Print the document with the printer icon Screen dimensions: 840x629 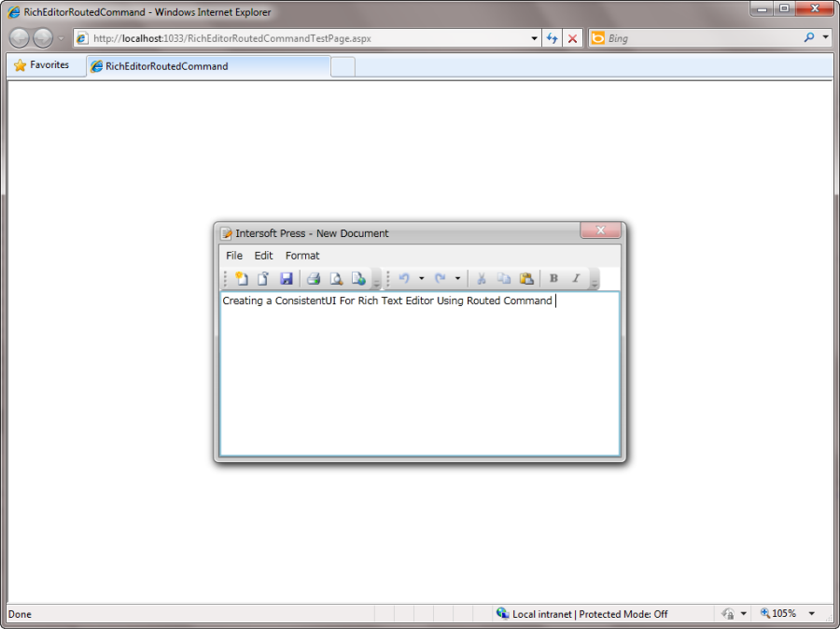coord(314,279)
